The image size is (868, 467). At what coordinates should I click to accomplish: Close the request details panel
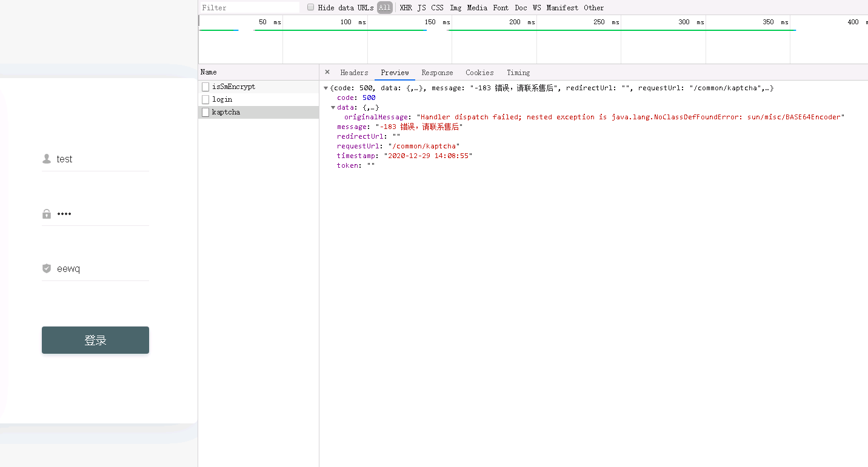pos(327,72)
